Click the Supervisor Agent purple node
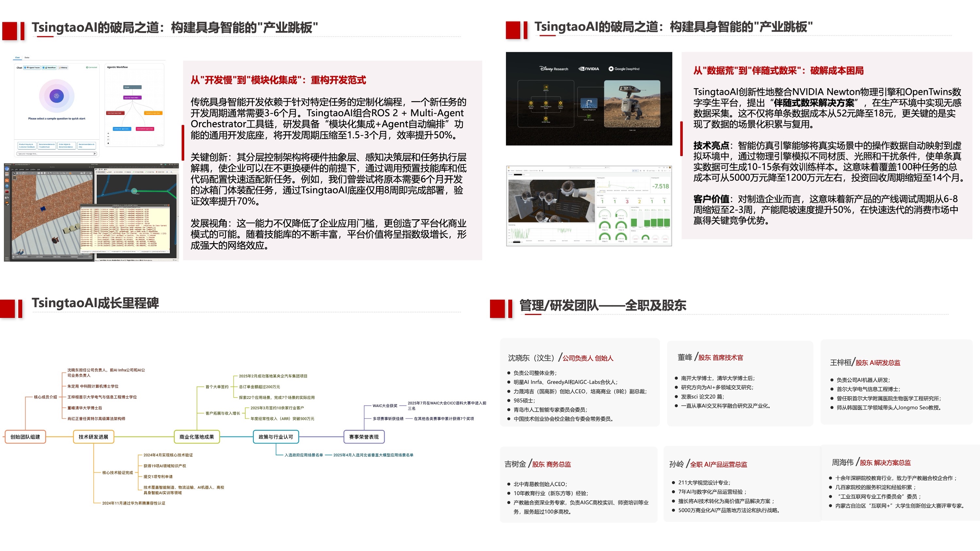Image resolution: width=980 pixels, height=551 pixels. pos(132,98)
